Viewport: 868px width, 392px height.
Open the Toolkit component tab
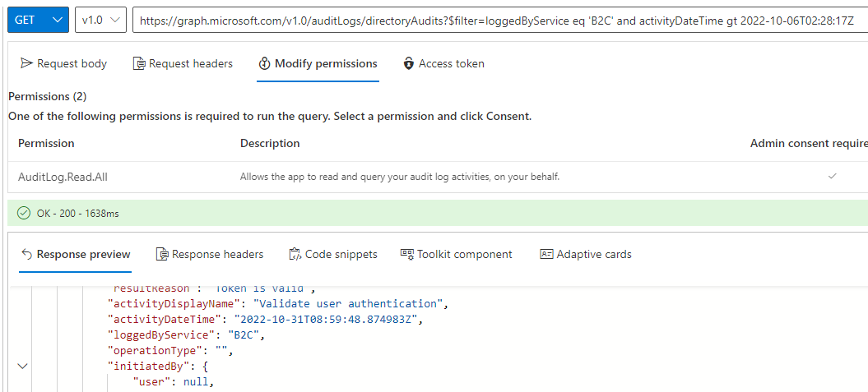pyautogui.click(x=457, y=254)
